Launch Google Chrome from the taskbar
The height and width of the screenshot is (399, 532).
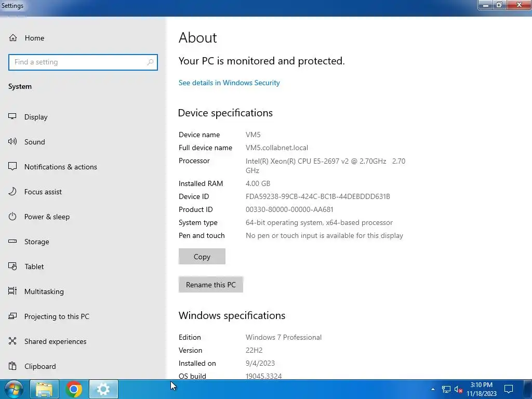[x=74, y=389]
